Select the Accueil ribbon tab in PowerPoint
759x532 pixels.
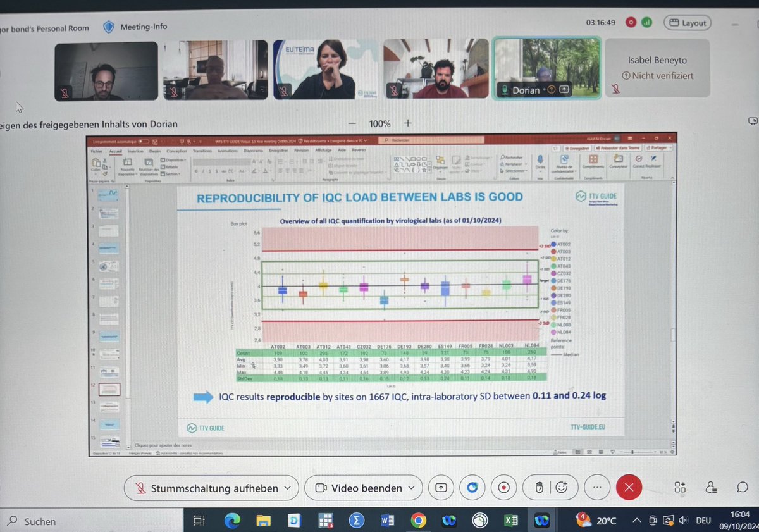pos(115,151)
